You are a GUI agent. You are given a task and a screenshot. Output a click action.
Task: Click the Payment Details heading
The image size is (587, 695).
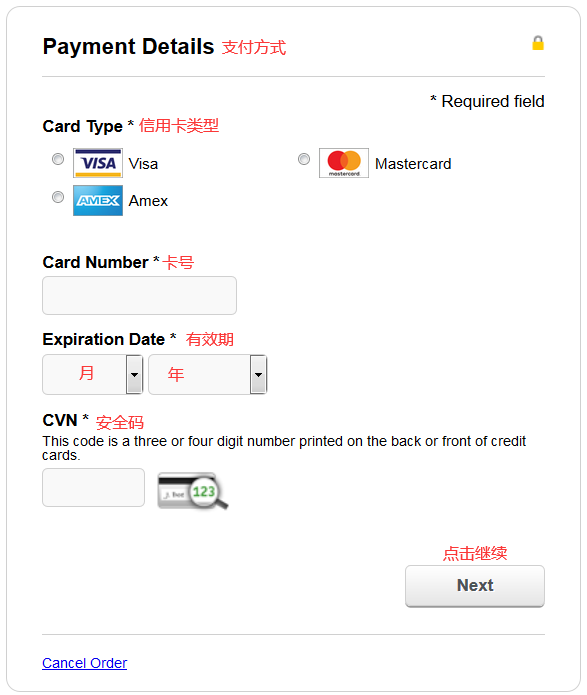pyautogui.click(x=128, y=47)
